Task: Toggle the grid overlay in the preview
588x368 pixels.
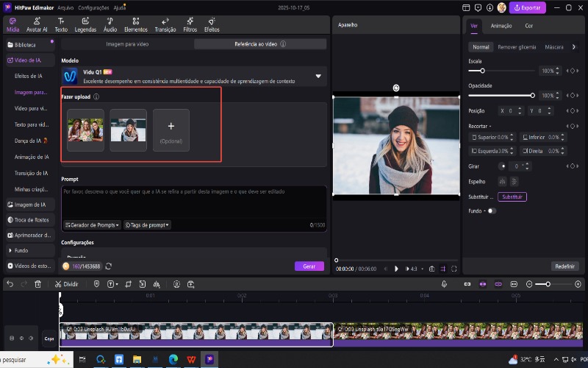Action: pyautogui.click(x=443, y=269)
